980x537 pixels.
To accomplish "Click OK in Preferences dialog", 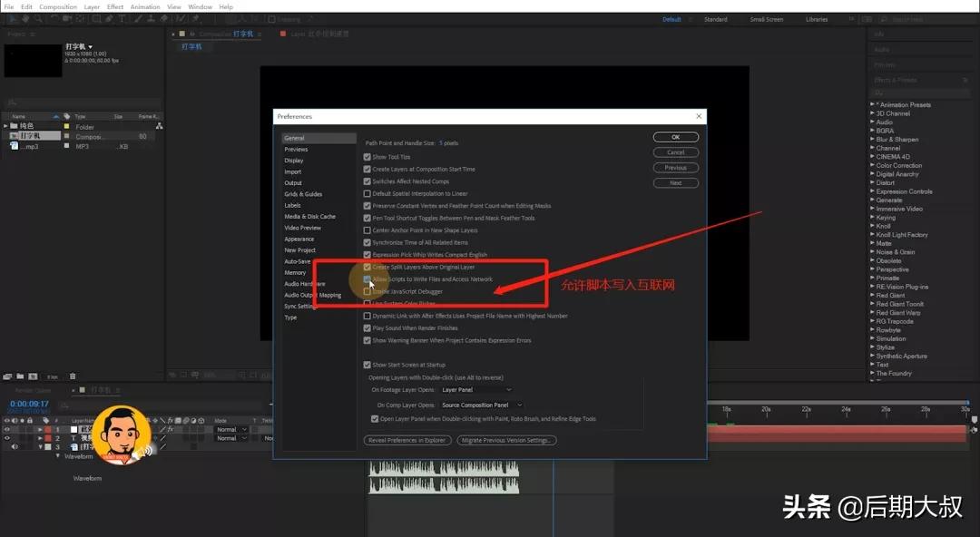I will pyautogui.click(x=676, y=137).
